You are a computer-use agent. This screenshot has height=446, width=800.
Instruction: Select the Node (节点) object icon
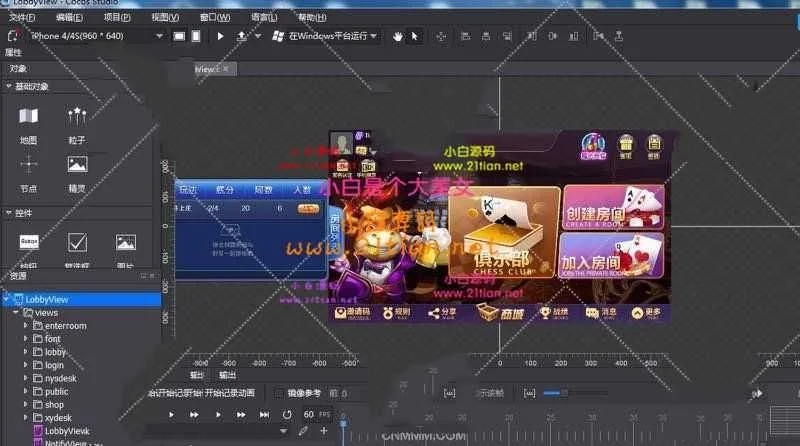(28, 166)
